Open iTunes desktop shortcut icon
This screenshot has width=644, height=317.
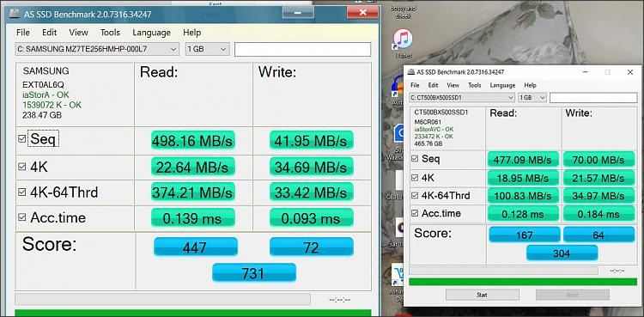click(403, 40)
